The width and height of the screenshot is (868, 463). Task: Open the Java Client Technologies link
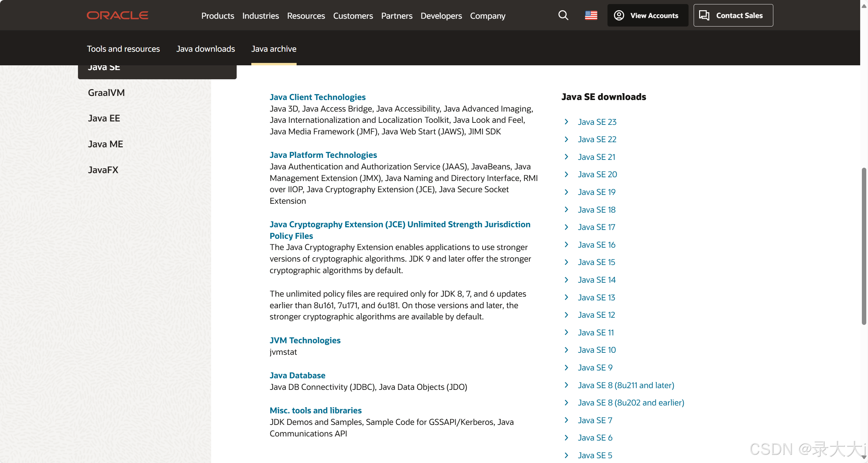pyautogui.click(x=317, y=97)
